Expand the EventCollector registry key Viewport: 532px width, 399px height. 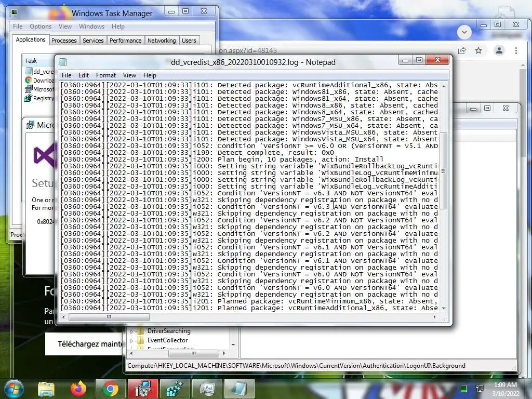pos(131,340)
